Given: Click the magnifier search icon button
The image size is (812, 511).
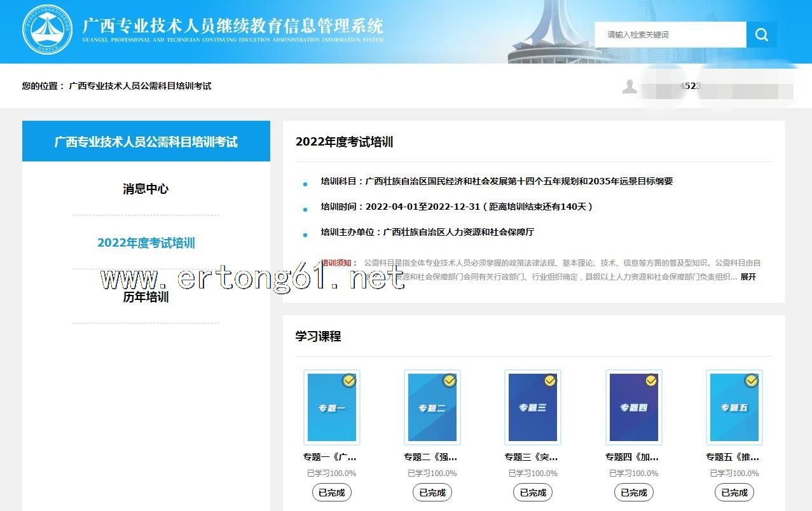Looking at the screenshot, I should tap(761, 35).
